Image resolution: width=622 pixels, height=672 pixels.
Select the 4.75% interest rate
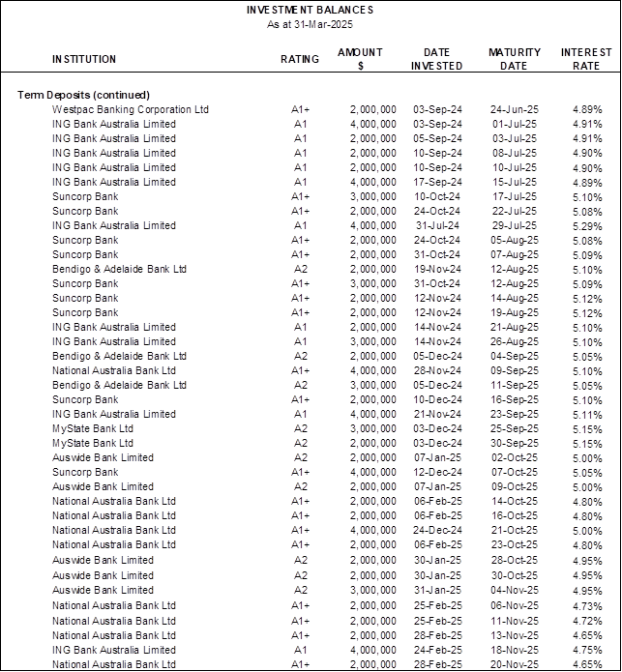tap(587, 651)
